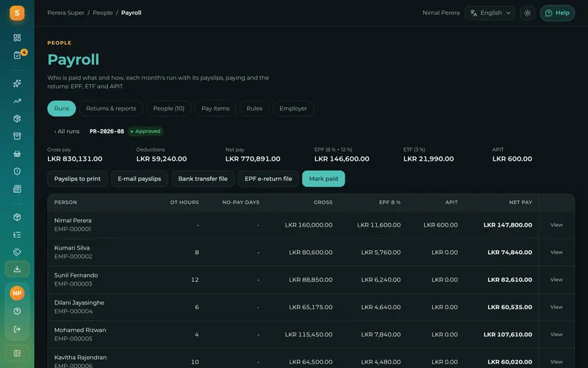
Task: Click the GROSS column header
Action: click(x=323, y=202)
